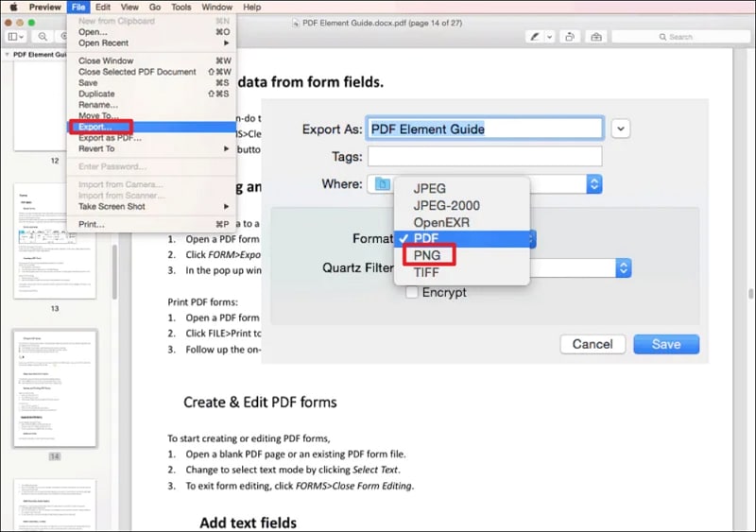Click the document's right-edge scrollbar

click(750, 294)
